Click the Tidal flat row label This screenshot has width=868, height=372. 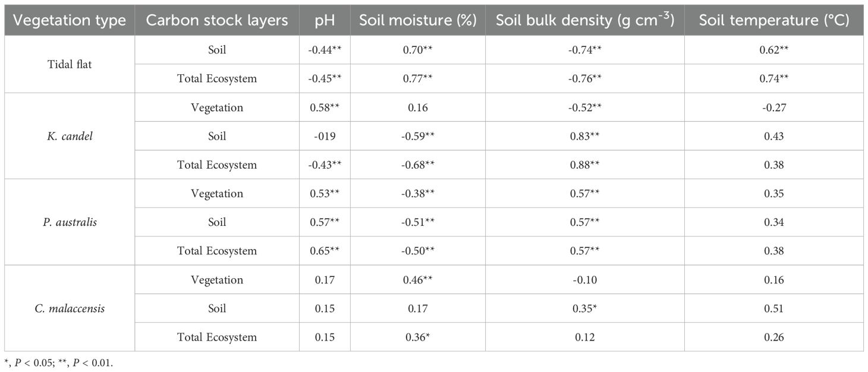pyautogui.click(x=70, y=64)
